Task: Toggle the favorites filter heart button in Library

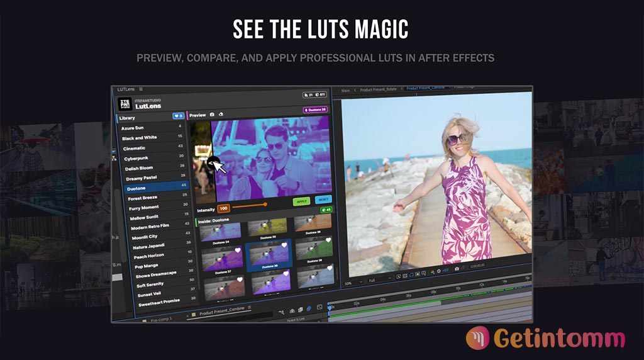Action: click(178, 116)
